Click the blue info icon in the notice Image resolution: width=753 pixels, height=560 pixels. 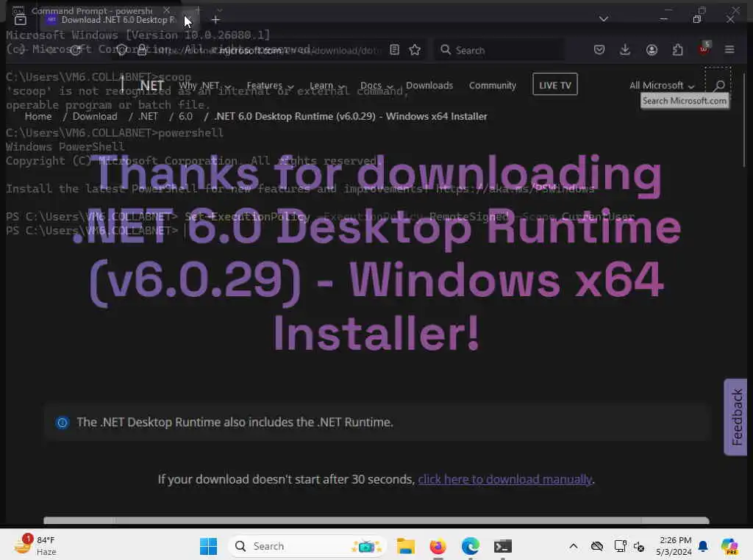[62, 423]
